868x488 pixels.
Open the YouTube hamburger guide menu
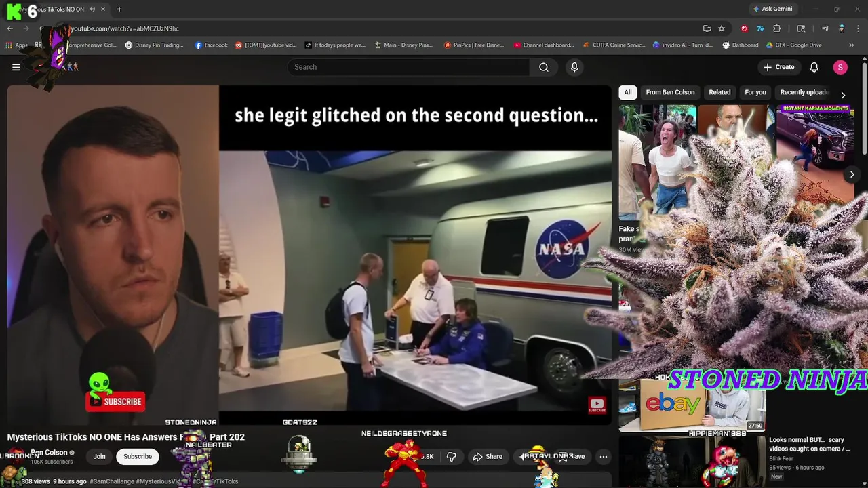[16, 67]
